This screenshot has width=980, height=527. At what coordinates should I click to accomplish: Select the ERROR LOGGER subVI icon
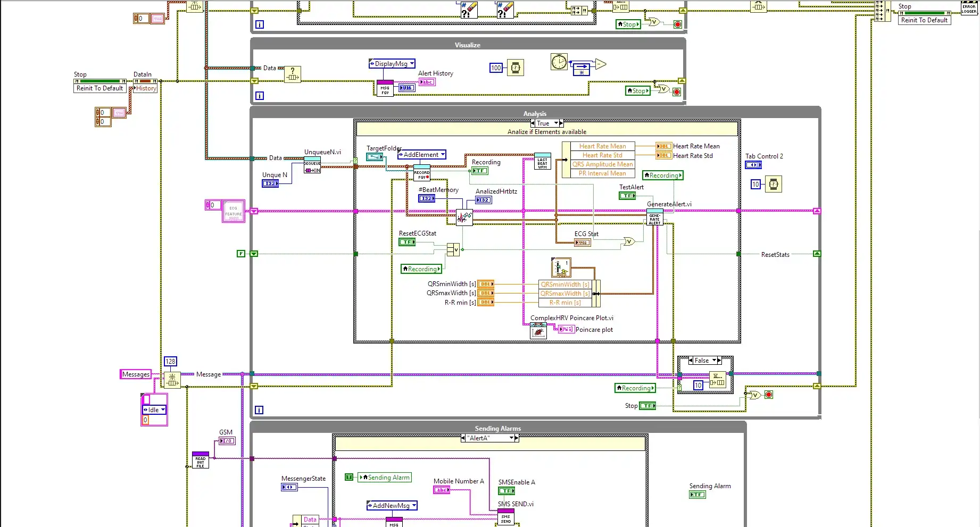click(x=969, y=7)
